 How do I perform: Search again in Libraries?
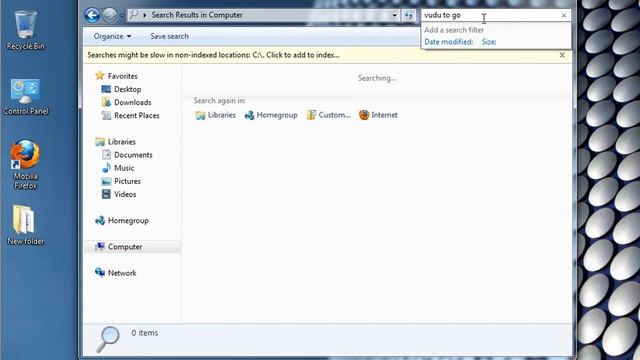click(216, 115)
